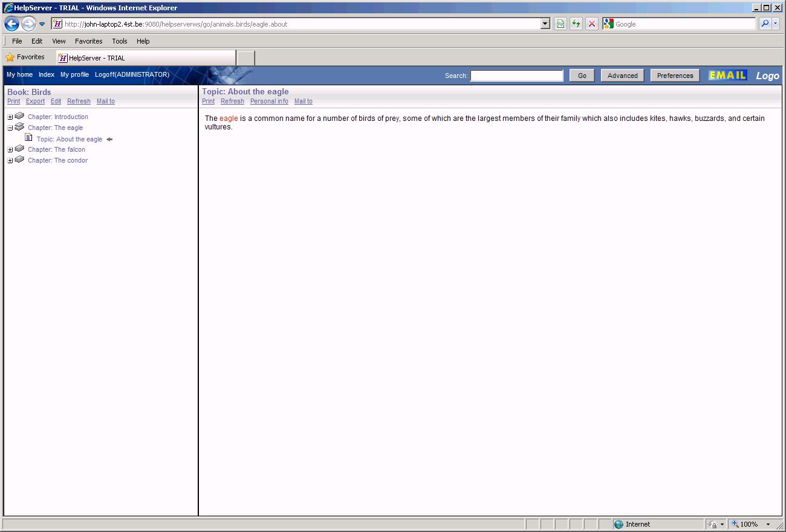Click the Favorites star icon
This screenshot has width=786, height=532.
click(10, 57)
